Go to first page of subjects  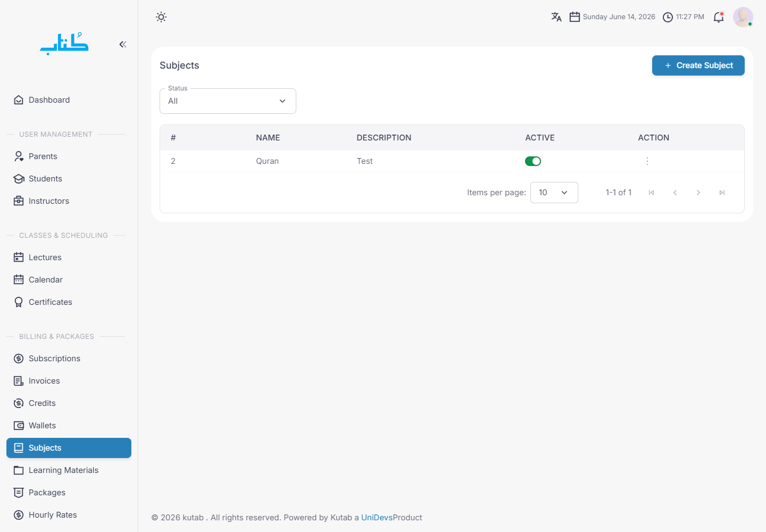(x=652, y=193)
